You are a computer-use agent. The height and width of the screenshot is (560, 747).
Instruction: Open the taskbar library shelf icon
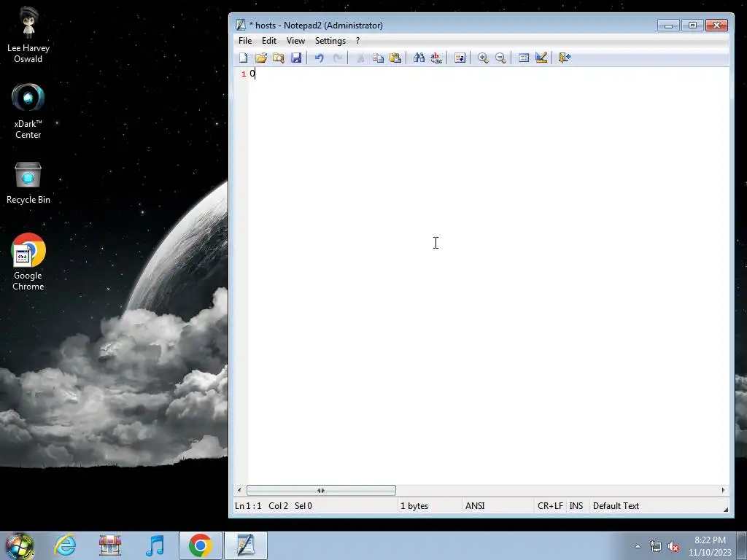pos(110,545)
